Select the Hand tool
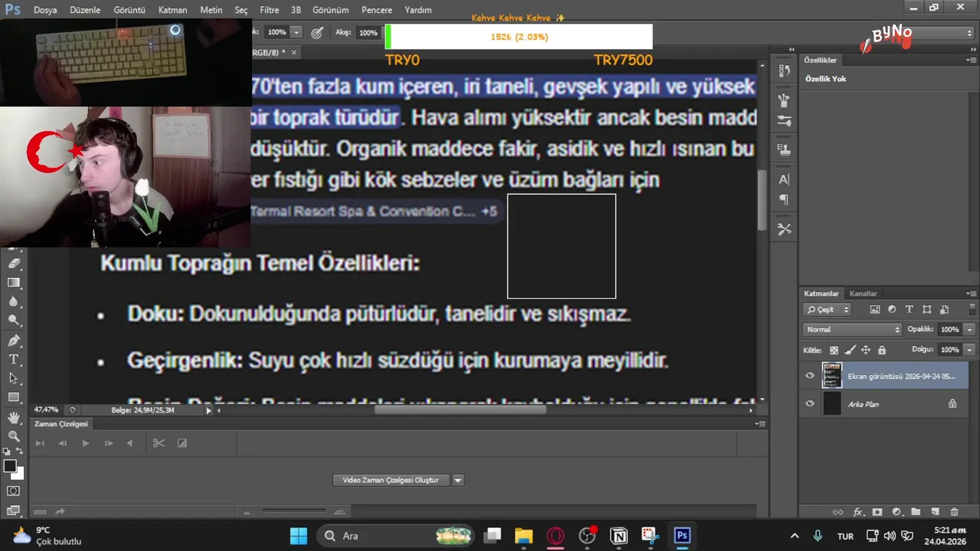This screenshot has width=980, height=551. [x=14, y=417]
